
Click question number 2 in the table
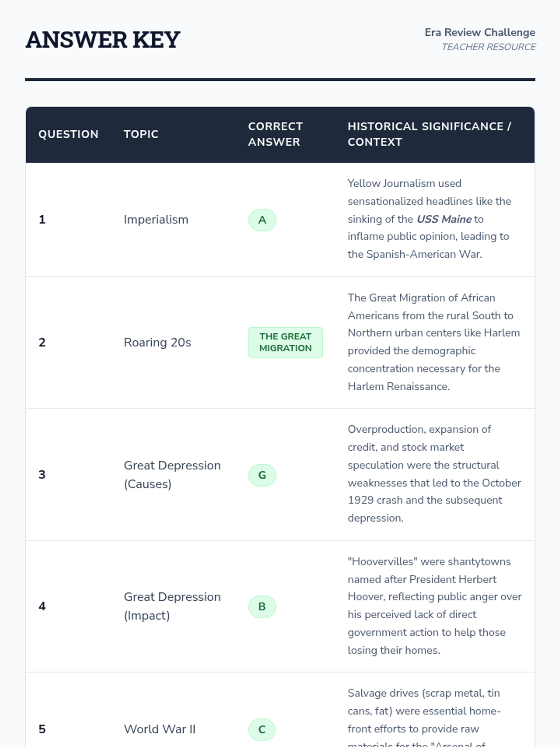42,342
